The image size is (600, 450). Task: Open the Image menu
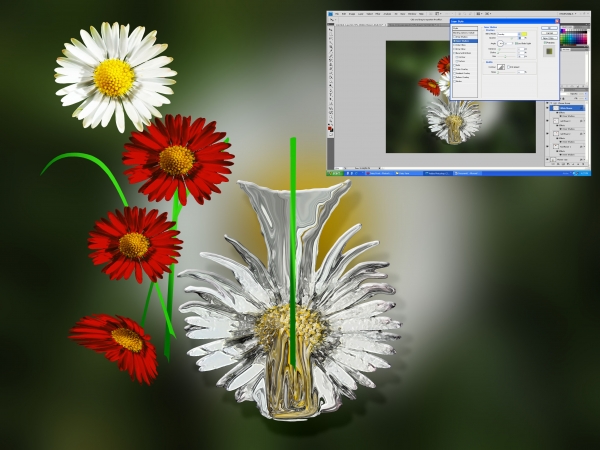pos(352,14)
